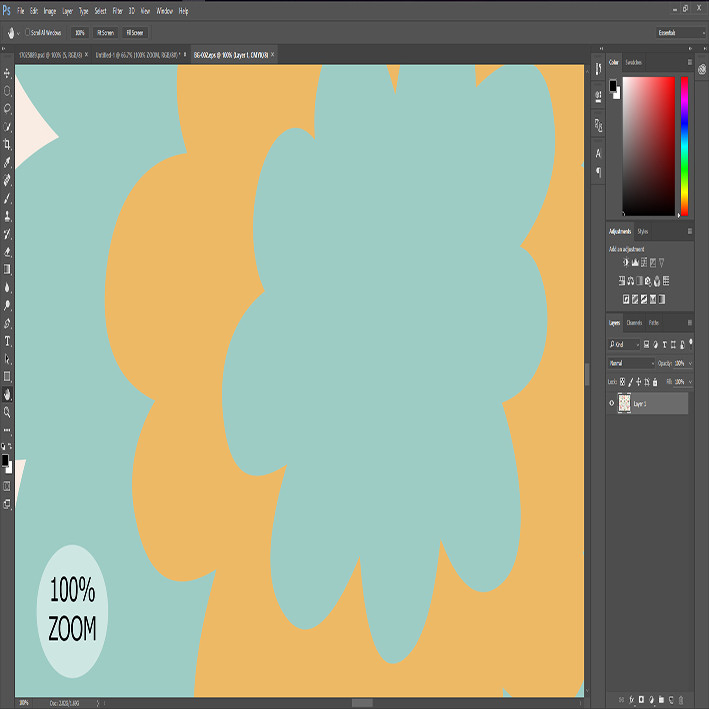Open layer filter Kind dropdown
Image resolution: width=709 pixels, height=709 pixels.
pos(624,345)
